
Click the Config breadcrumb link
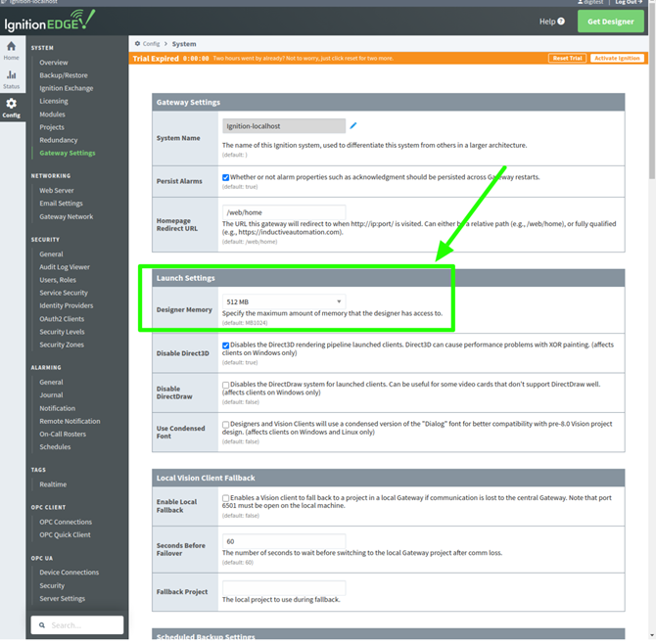[x=151, y=44]
